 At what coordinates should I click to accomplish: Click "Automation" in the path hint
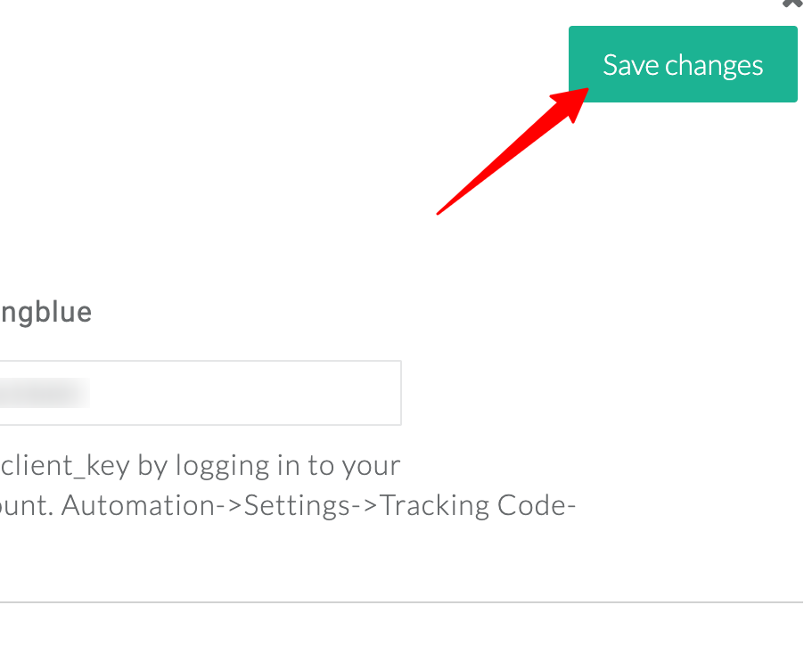(138, 505)
